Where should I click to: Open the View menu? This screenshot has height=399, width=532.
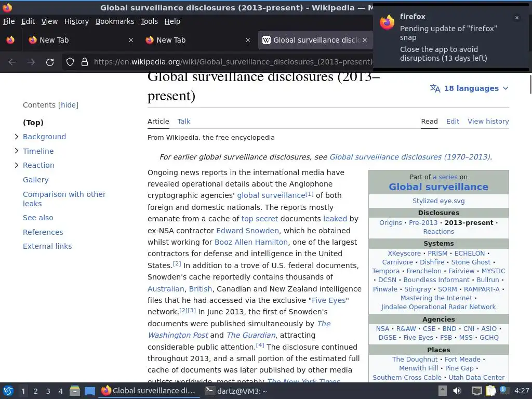(x=49, y=21)
